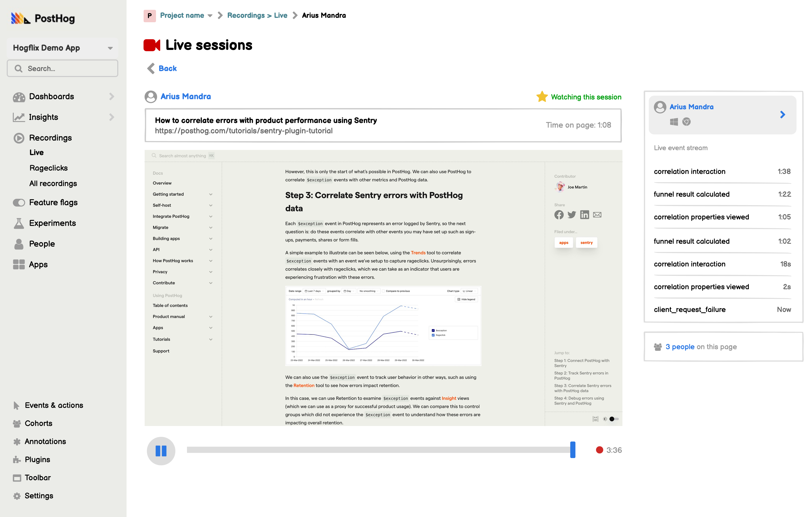Open Feature flags from the sidebar icon
Image resolution: width=812 pixels, height=517 pixels.
pos(19,202)
